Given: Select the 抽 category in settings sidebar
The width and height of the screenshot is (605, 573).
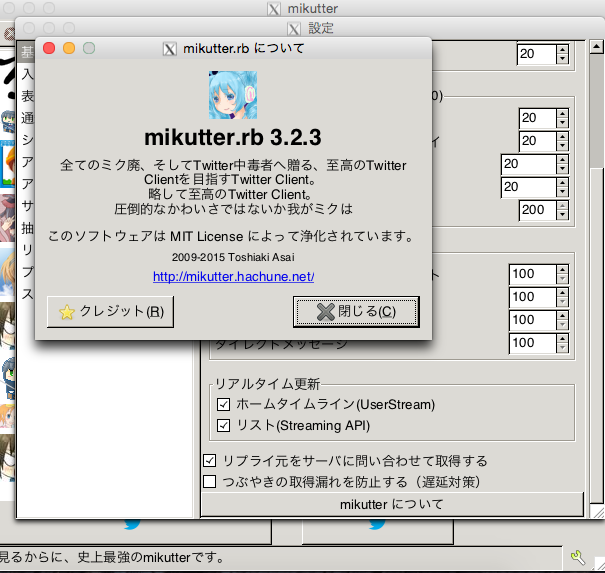Looking at the screenshot, I should (x=27, y=228).
